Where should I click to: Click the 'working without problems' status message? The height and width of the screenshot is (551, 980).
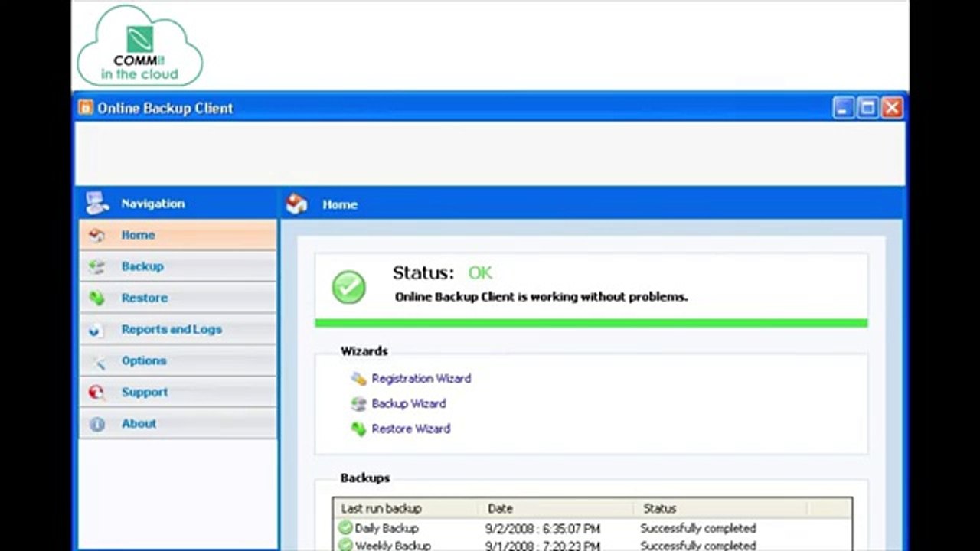pos(541,297)
